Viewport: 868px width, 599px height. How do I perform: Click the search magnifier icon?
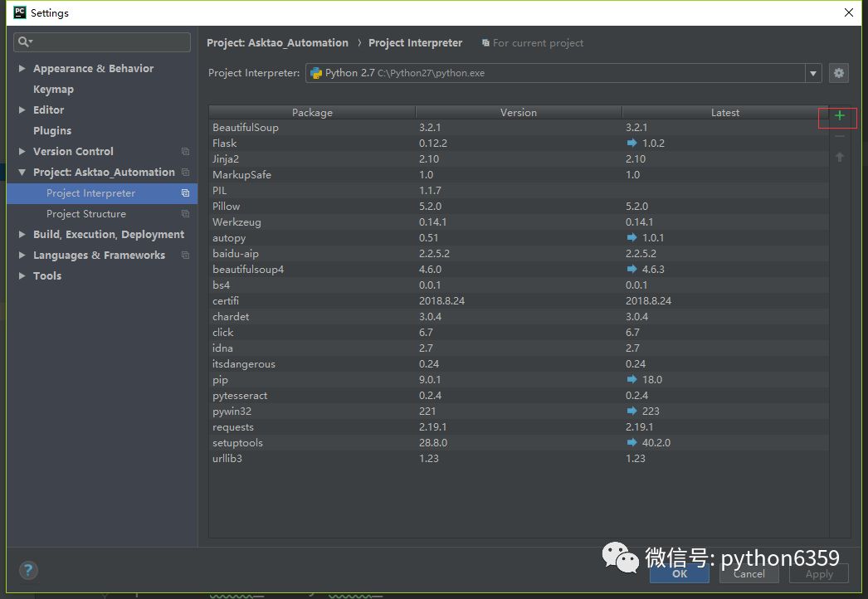point(25,41)
